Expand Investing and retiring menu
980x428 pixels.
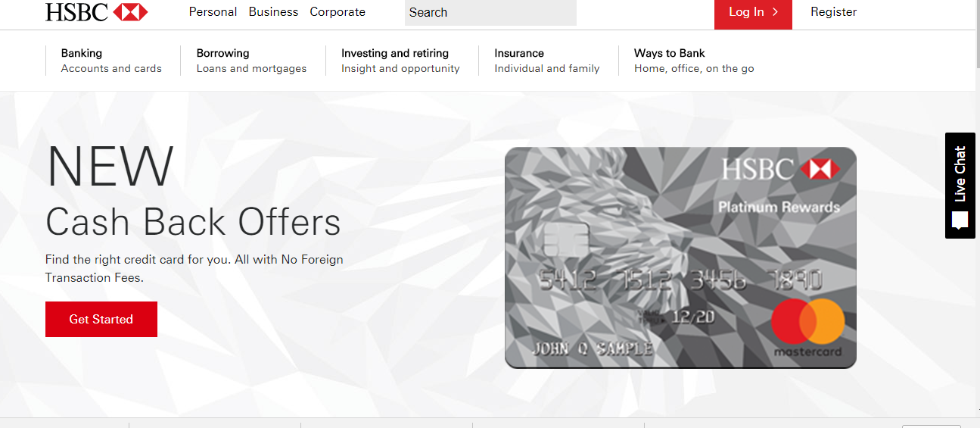pos(400,61)
